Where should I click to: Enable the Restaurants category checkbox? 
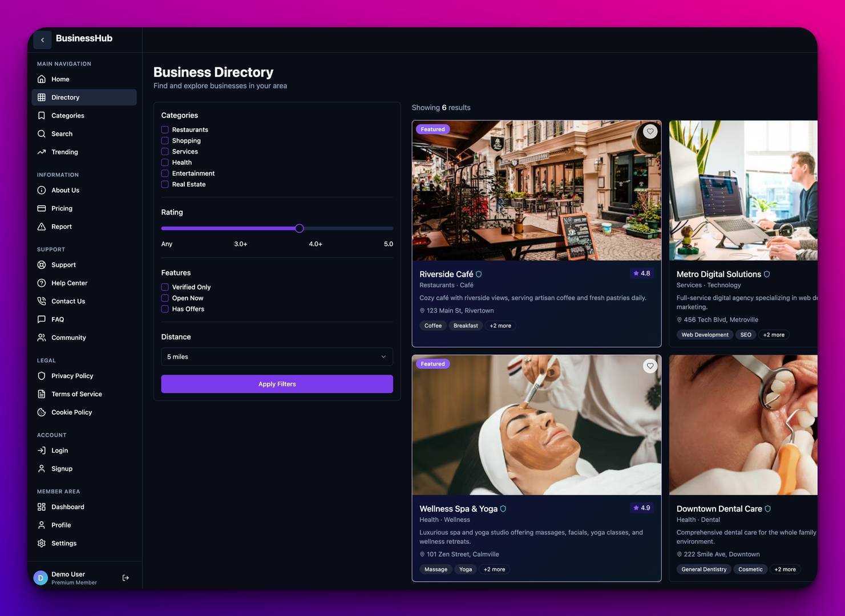click(165, 129)
